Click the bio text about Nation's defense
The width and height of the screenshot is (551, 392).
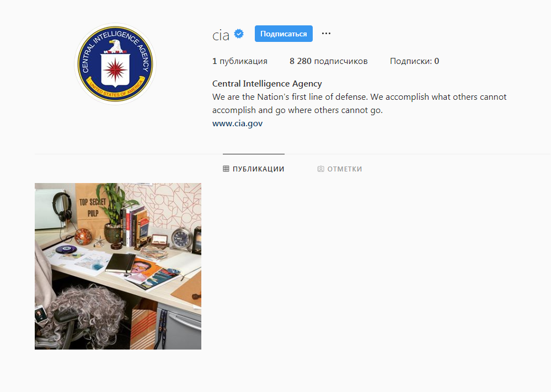coord(359,103)
